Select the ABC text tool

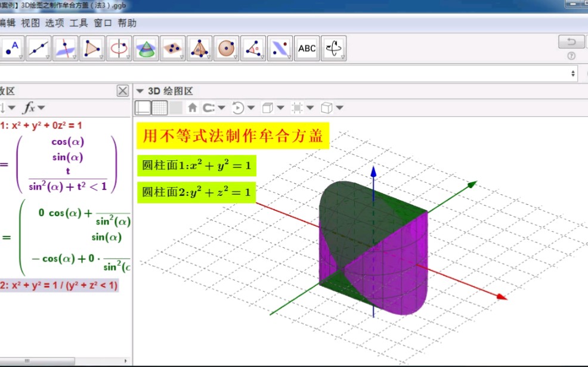tap(307, 48)
